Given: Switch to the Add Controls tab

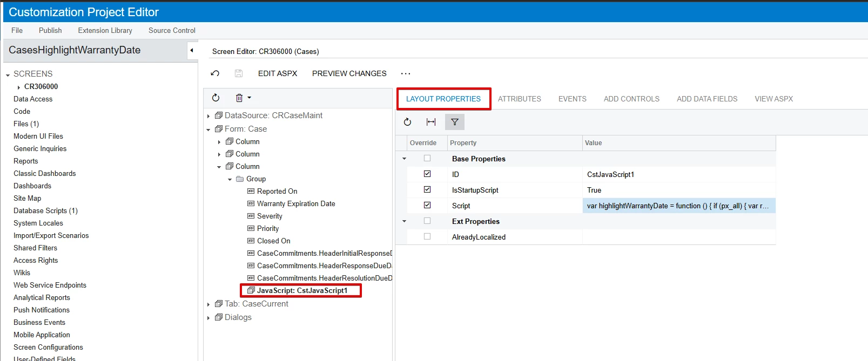Looking at the screenshot, I should [x=631, y=99].
